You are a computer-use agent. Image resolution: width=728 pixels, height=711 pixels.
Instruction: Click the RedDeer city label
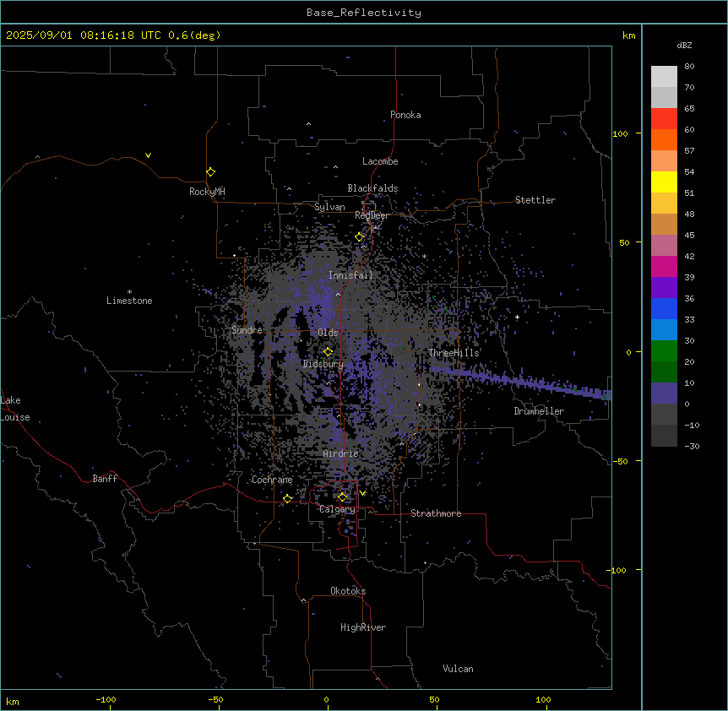pos(372,215)
